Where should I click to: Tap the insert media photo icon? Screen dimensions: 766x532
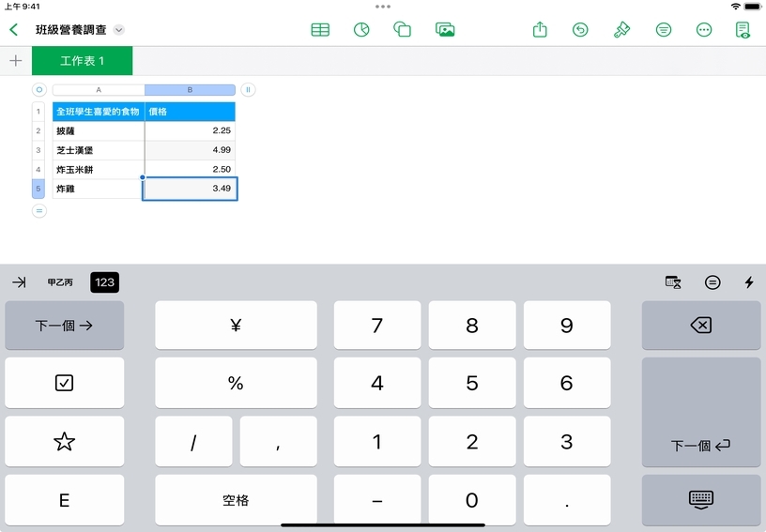[445, 30]
